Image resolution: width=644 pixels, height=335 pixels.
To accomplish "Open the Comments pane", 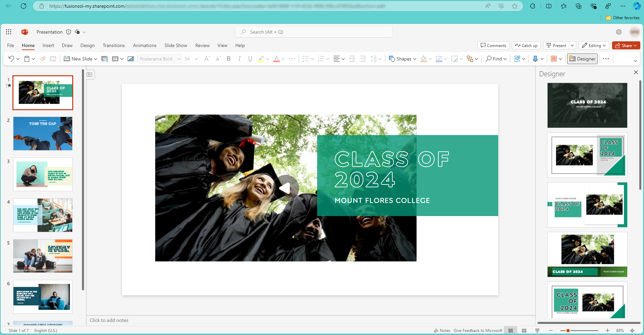I will [x=493, y=45].
